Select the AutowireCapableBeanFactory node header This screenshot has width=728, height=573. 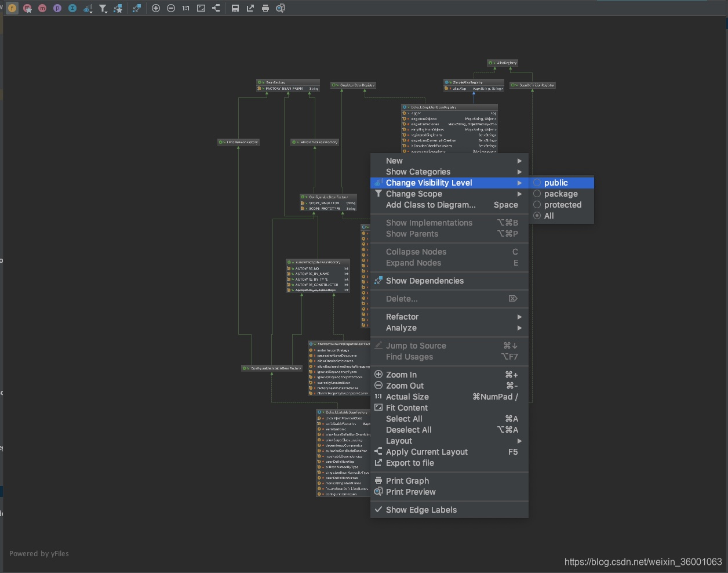[318, 262]
